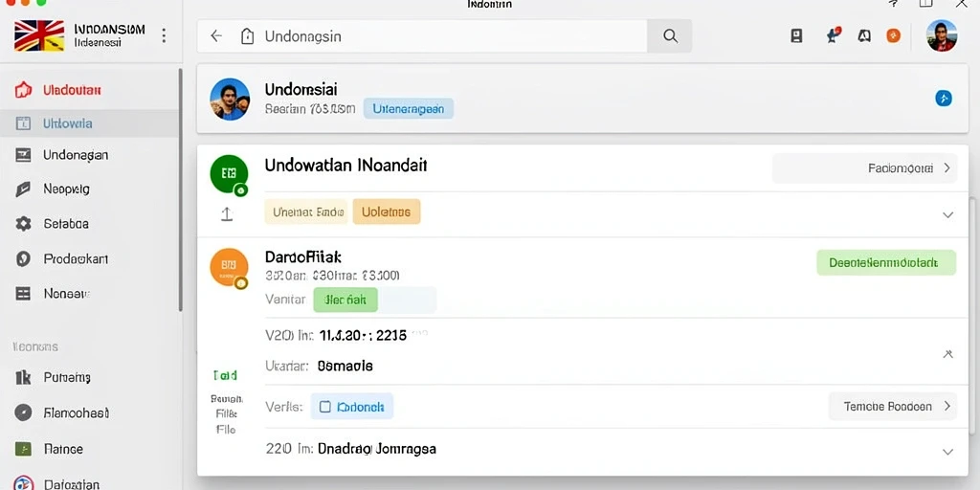Click the upload arrow icon below green avatar
This screenshot has width=980, height=490.
click(227, 214)
